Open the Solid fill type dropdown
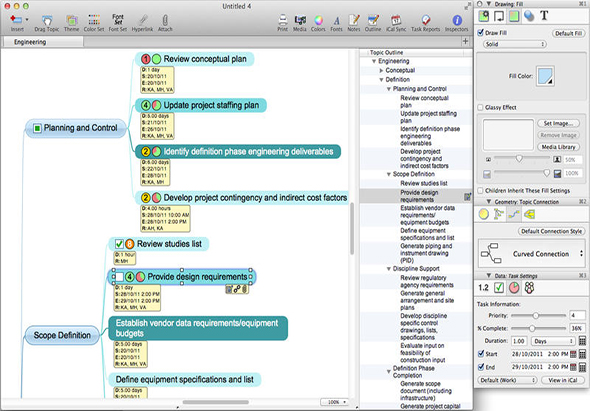Image resolution: width=590 pixels, height=411 pixels. coord(514,44)
